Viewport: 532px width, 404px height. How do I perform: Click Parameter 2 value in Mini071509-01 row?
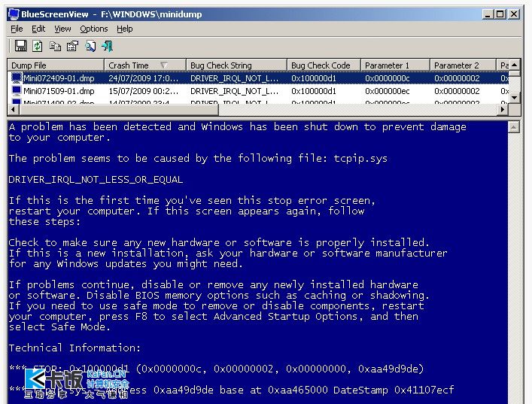point(457,91)
